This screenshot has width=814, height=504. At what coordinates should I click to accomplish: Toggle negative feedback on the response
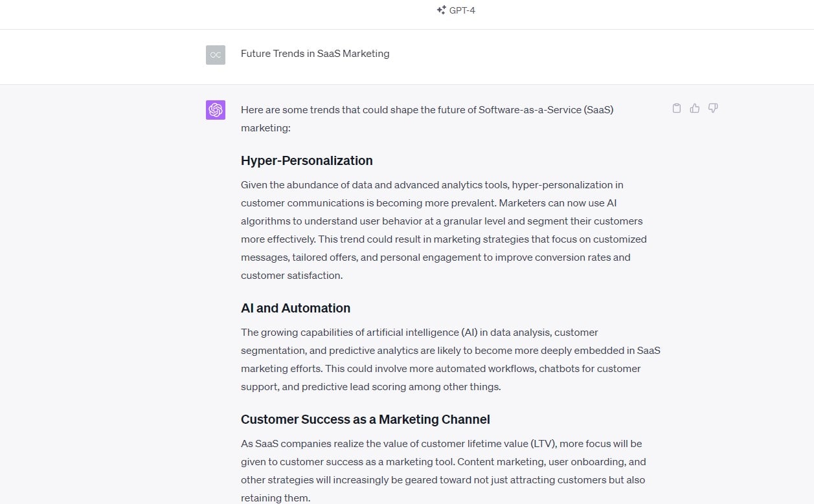712,108
